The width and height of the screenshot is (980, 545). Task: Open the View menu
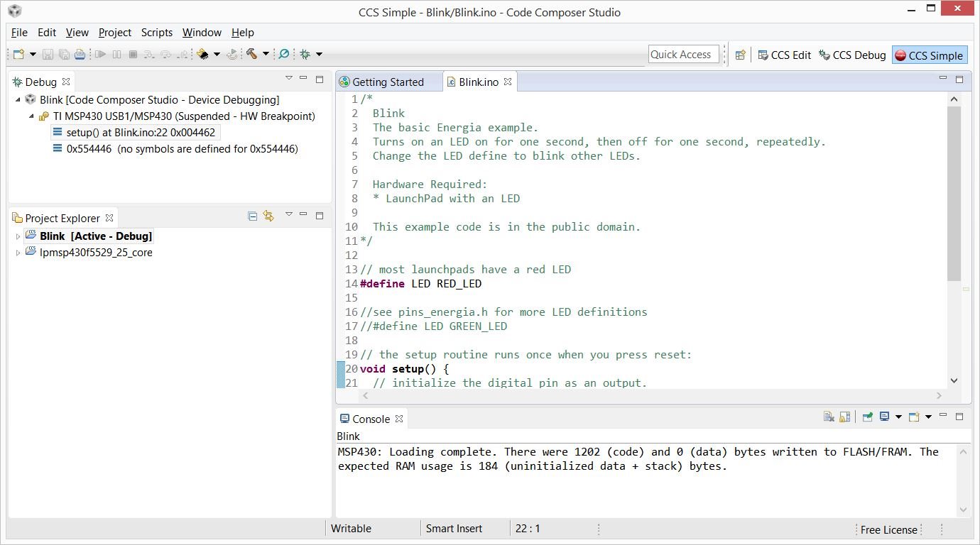point(77,33)
